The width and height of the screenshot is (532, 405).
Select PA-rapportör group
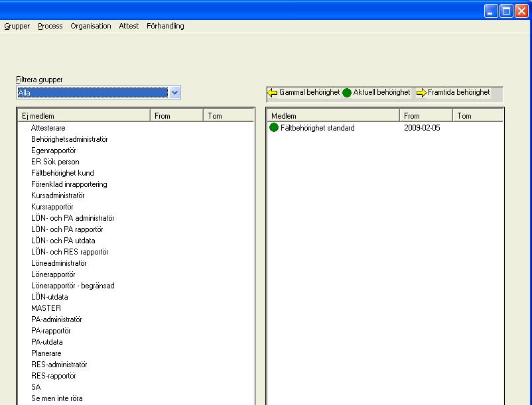[51, 331]
